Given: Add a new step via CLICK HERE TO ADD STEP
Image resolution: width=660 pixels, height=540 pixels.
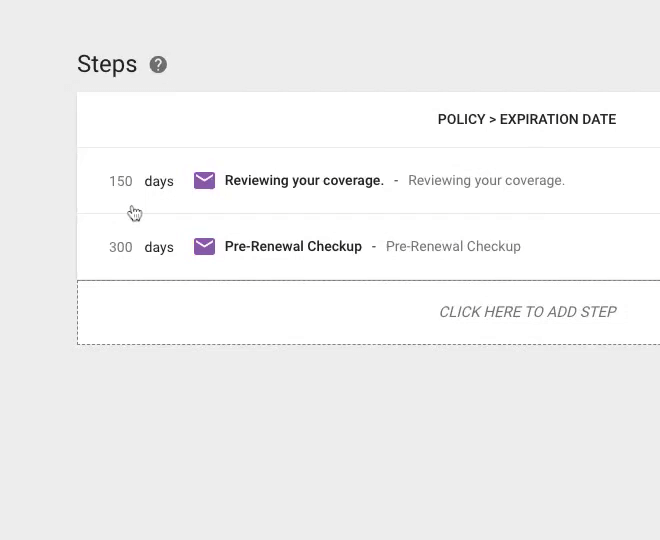Looking at the screenshot, I should (528, 312).
